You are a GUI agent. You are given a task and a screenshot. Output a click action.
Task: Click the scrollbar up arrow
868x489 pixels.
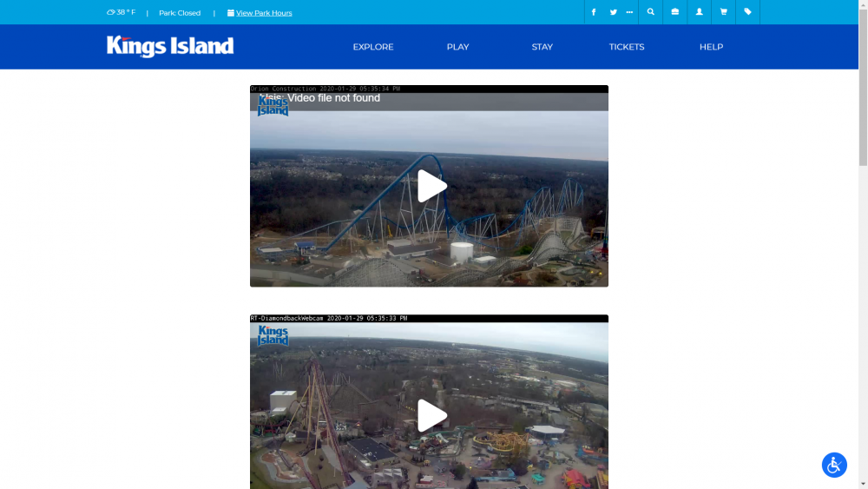863,3
